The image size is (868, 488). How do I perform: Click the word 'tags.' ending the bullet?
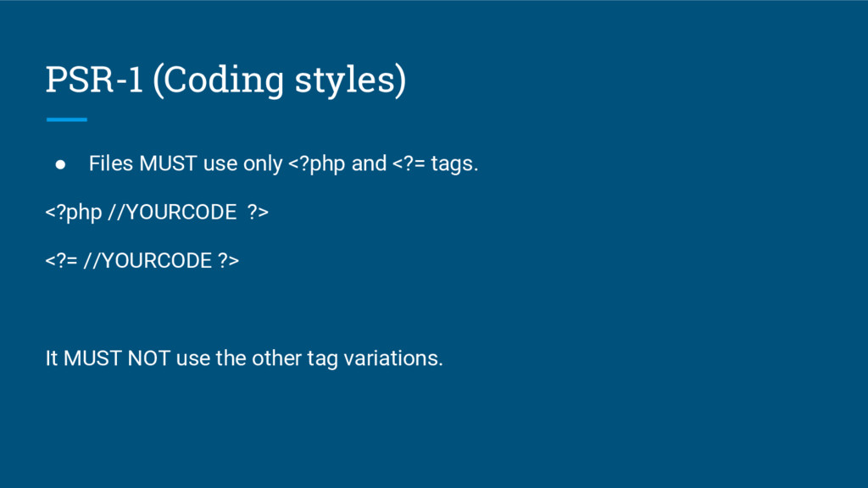coord(454,164)
